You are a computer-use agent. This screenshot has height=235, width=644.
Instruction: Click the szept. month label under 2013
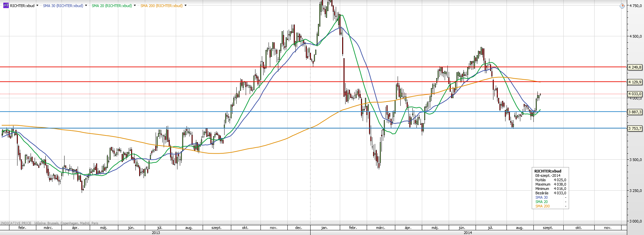coord(216,228)
